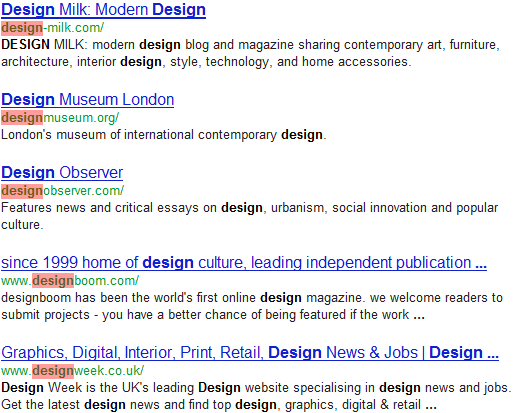513x413 pixels.
Task: Open the Design Observer result title
Action: pyautogui.click(x=62, y=173)
